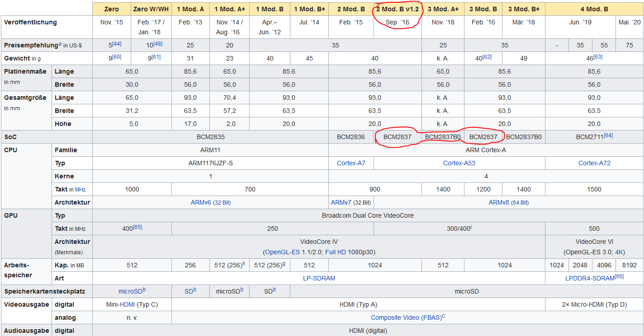Click footnote 44 beside the Zero price
This screenshot has width=644, height=336.
(x=117, y=44)
